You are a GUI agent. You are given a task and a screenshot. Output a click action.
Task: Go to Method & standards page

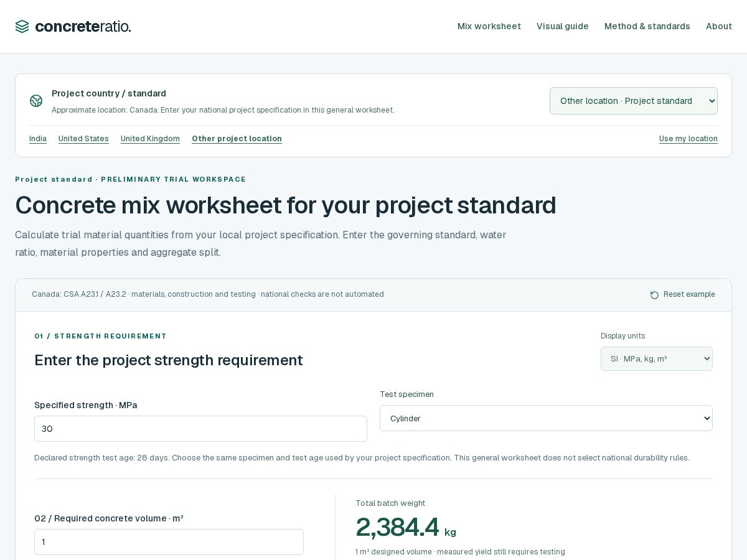click(647, 26)
